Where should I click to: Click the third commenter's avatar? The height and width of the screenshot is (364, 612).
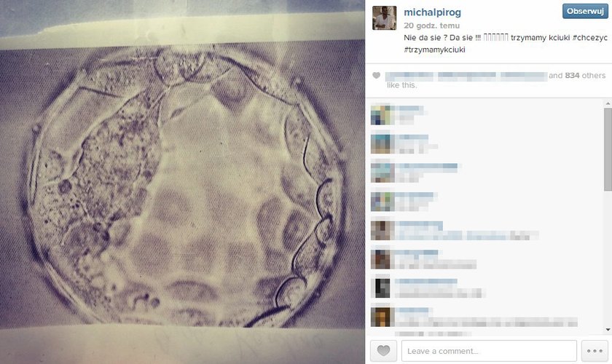pyautogui.click(x=380, y=172)
